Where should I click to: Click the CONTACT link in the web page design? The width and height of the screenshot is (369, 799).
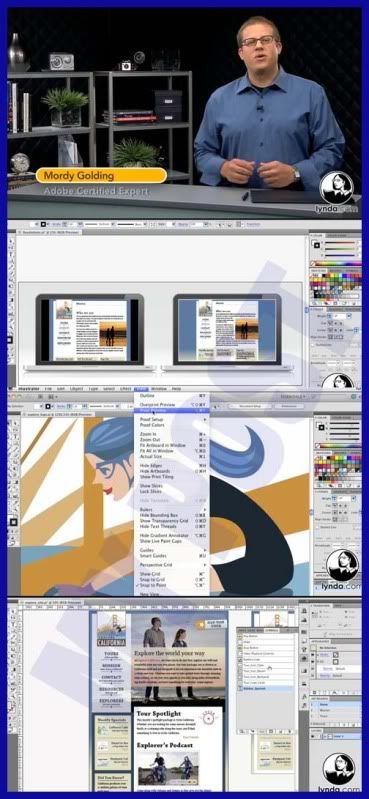pos(111,678)
